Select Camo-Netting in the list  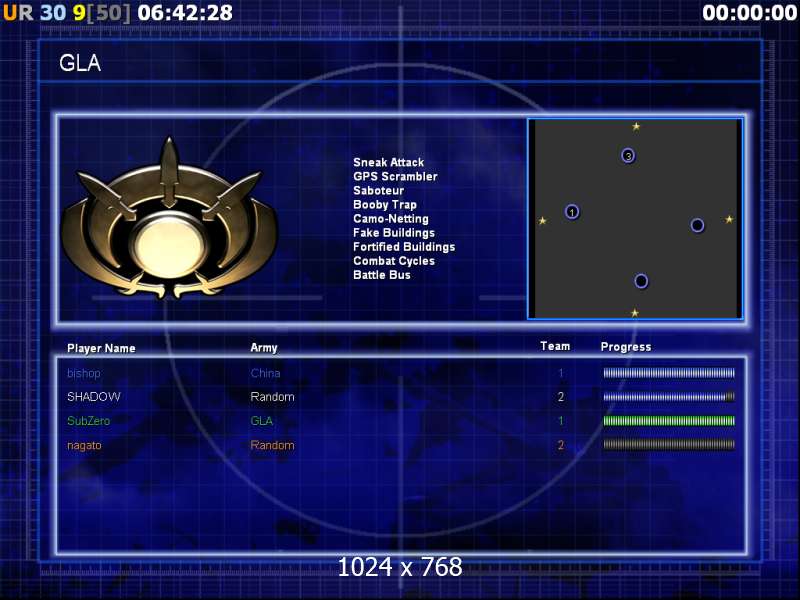click(391, 218)
